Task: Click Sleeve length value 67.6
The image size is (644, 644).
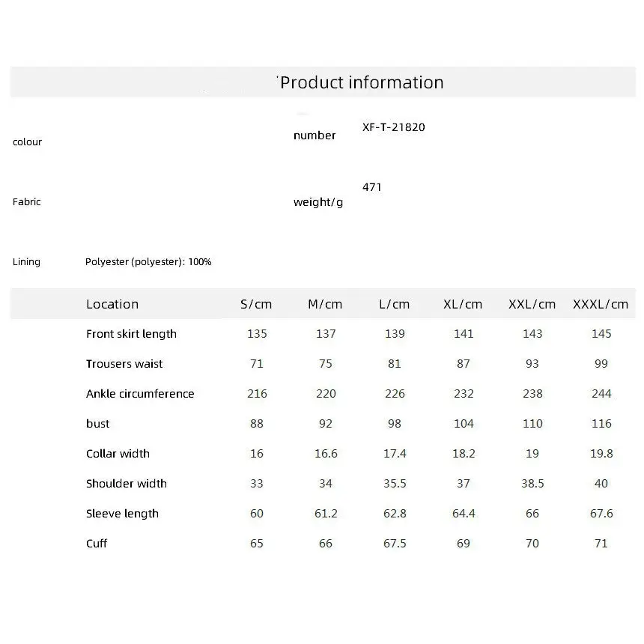Action: (601, 514)
